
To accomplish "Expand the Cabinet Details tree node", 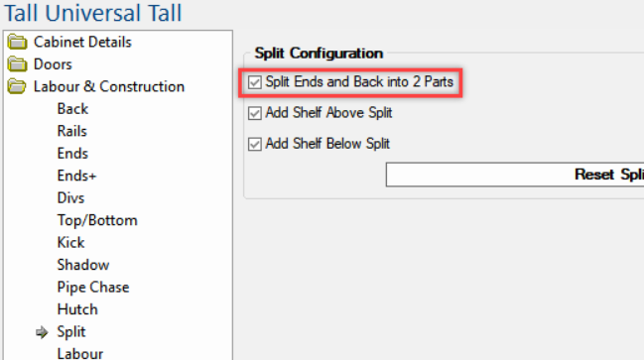I will [x=82, y=42].
